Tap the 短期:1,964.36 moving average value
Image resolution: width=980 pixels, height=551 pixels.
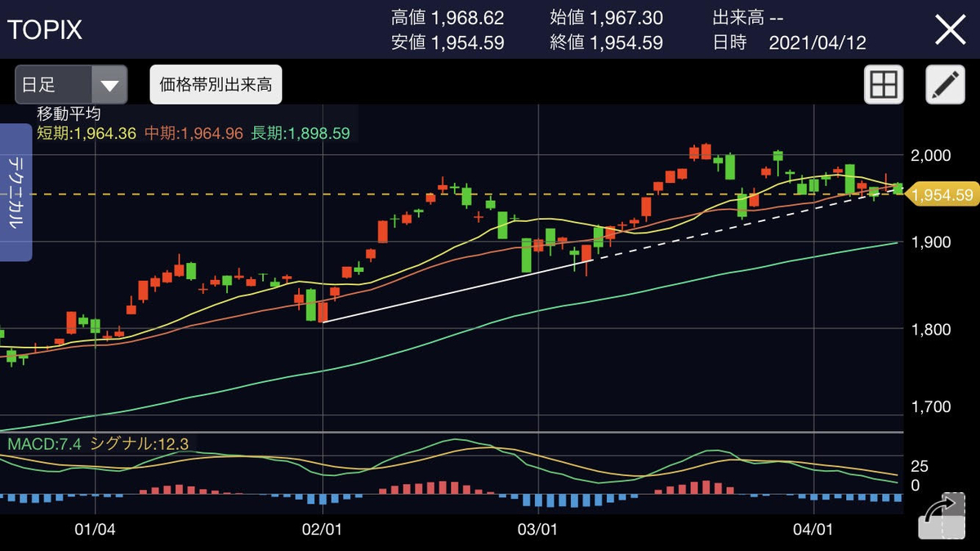[x=87, y=133]
